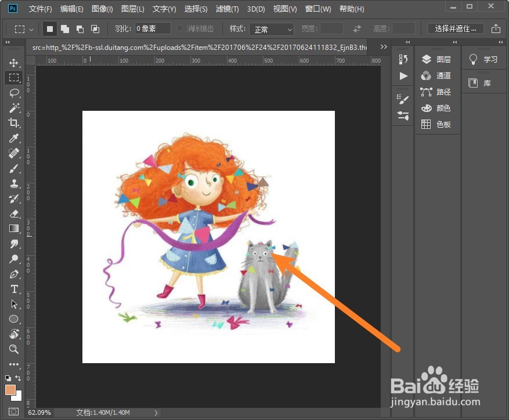Screen dimensions: 509x420
Task: Select the Crop tool
Action: 13,122
